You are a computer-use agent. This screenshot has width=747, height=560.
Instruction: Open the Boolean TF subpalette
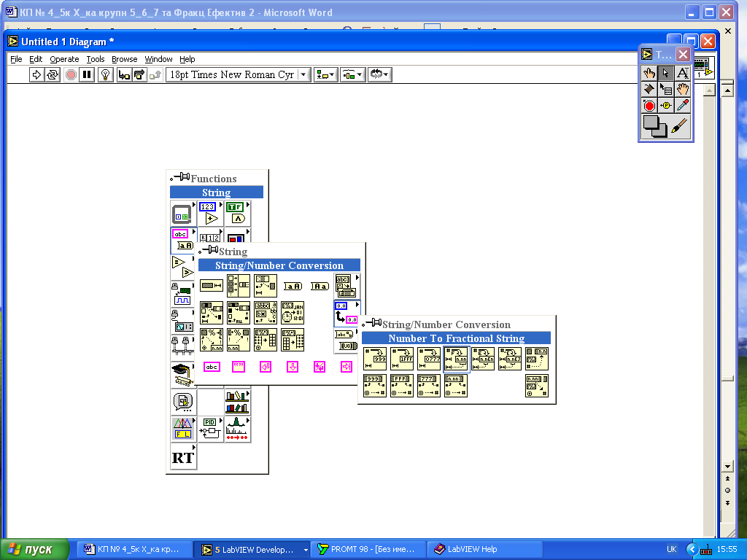(x=237, y=213)
